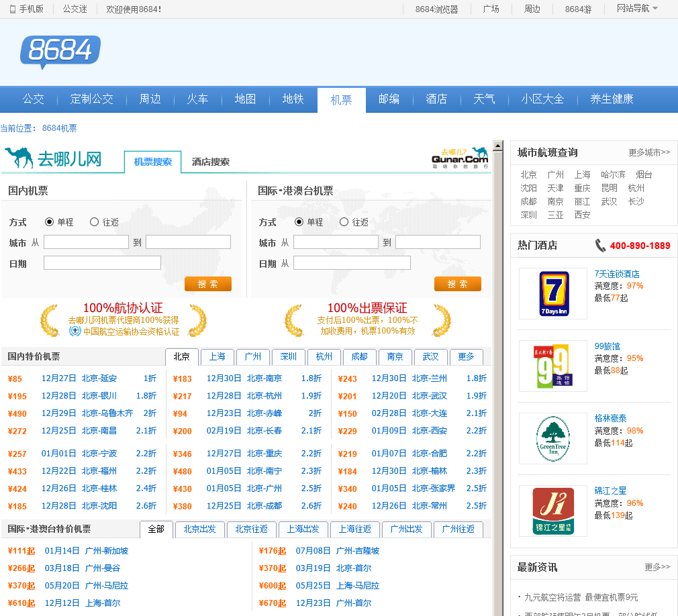Click 哈尔滨 in city flight query
678x616 pixels.
[613, 174]
